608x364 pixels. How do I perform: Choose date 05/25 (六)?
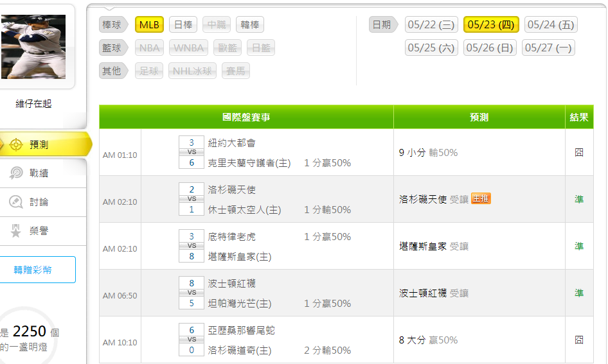click(x=431, y=48)
